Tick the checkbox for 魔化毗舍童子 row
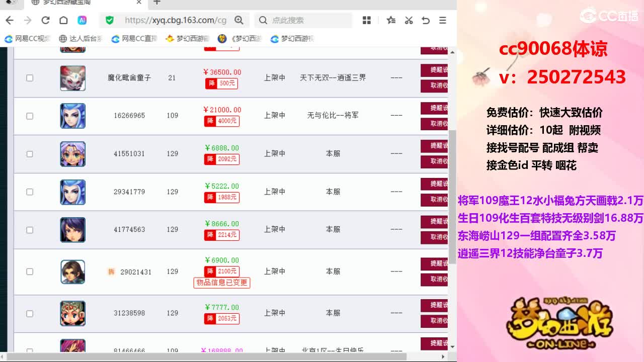This screenshot has width=644, height=362. 30,78
